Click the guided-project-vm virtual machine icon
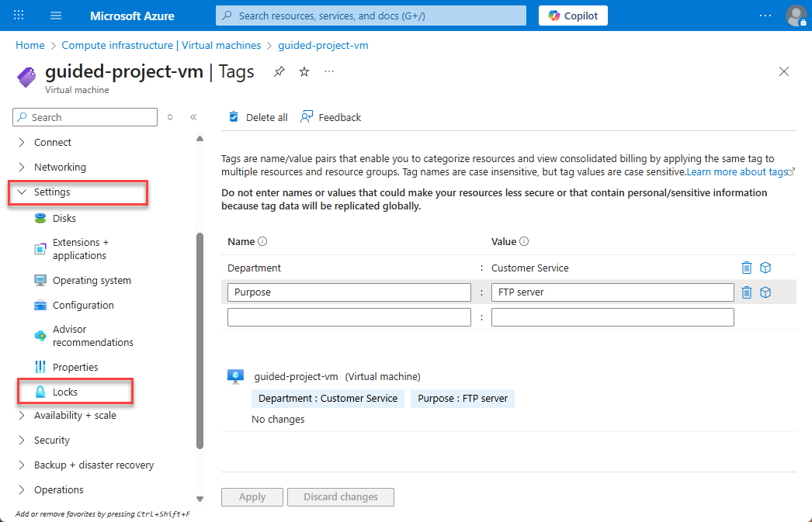The height and width of the screenshot is (522, 812). click(x=236, y=377)
